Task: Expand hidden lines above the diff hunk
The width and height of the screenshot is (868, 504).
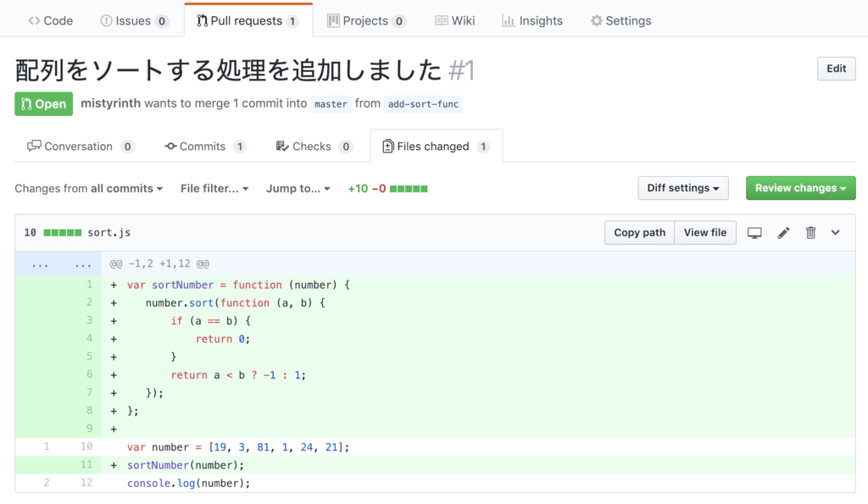Action: click(x=58, y=264)
